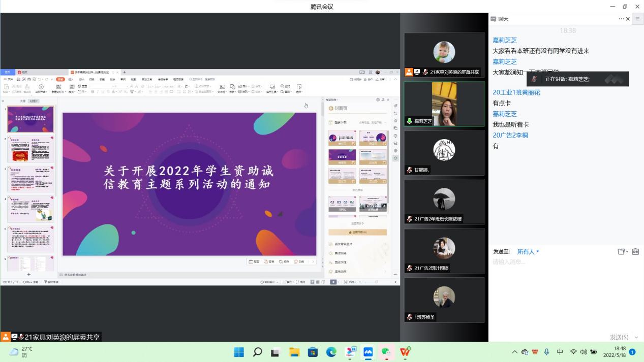Open the chat file send icon

point(622,252)
